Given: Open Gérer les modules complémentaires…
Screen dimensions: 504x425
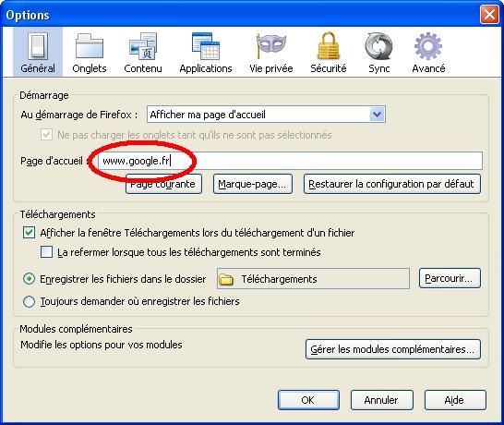Looking at the screenshot, I should click(x=393, y=349).
